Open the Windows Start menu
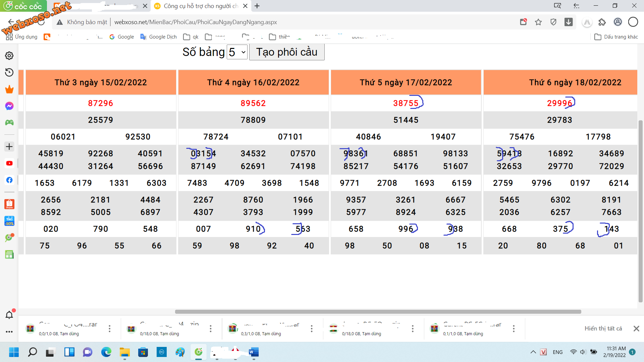The width and height of the screenshot is (644, 362). coord(14,352)
